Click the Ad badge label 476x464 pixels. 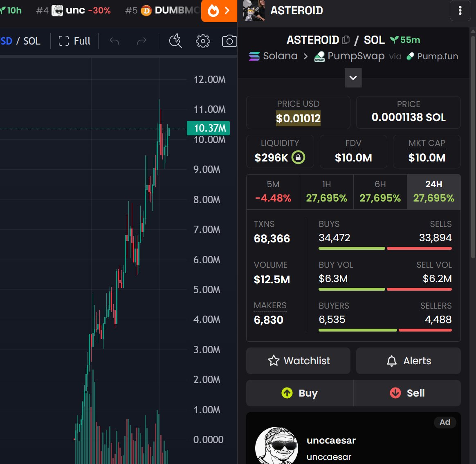point(445,422)
